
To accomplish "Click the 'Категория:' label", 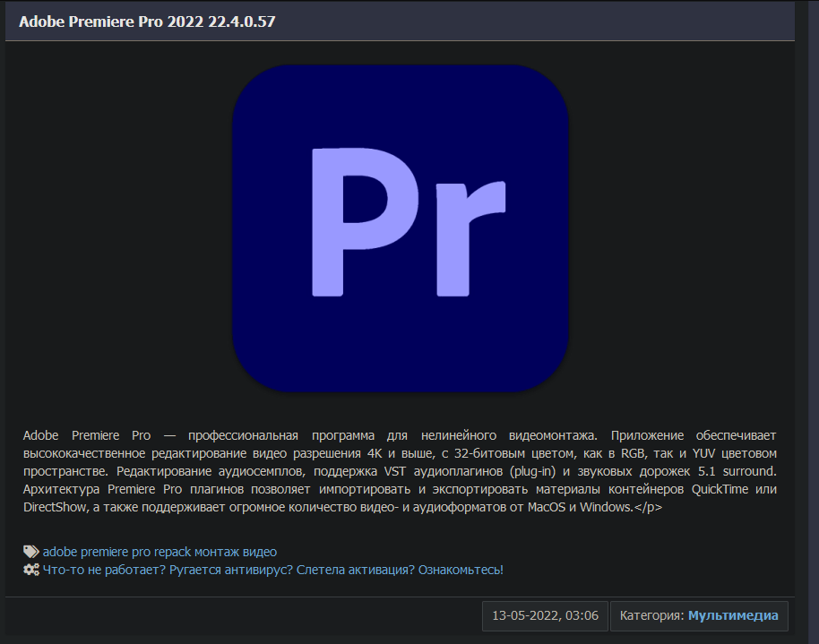I will coord(651,616).
